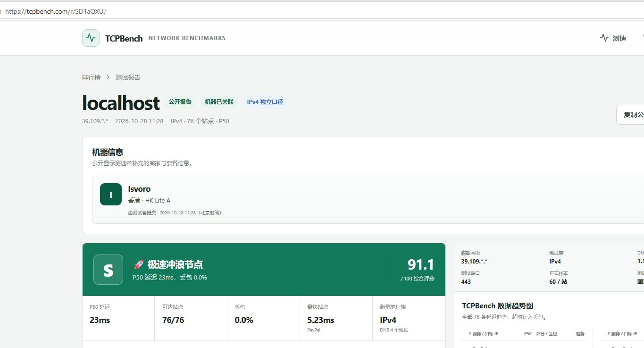Click the 39.109.*.* IP under the title
644x348 pixels.
coord(95,121)
